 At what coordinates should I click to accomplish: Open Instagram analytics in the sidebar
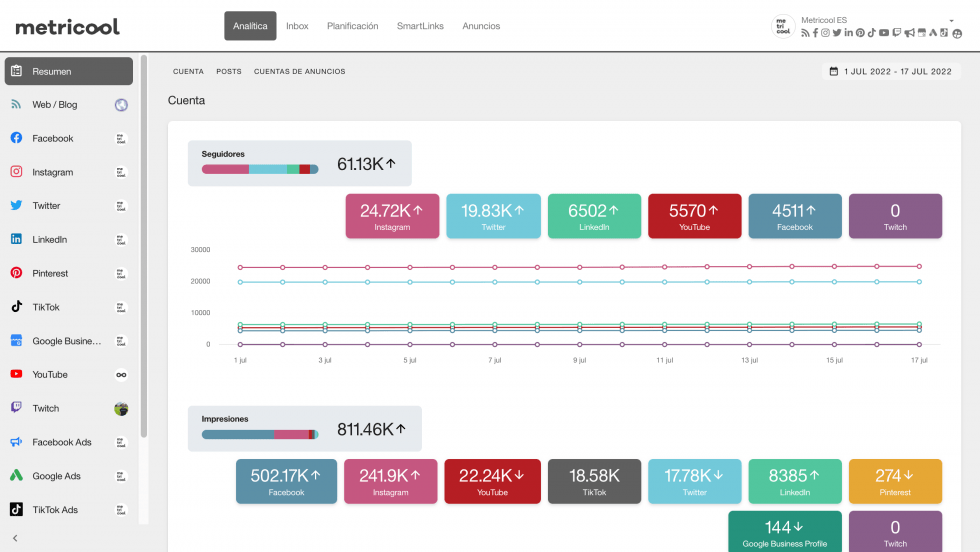coord(52,172)
